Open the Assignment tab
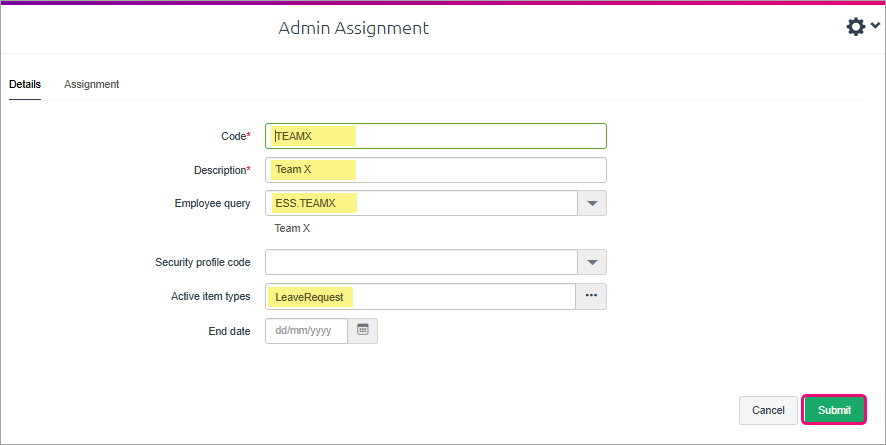This screenshot has width=886, height=445. point(92,84)
